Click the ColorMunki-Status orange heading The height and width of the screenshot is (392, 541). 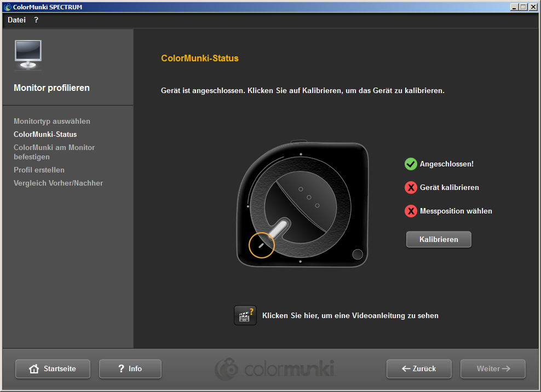(200, 58)
